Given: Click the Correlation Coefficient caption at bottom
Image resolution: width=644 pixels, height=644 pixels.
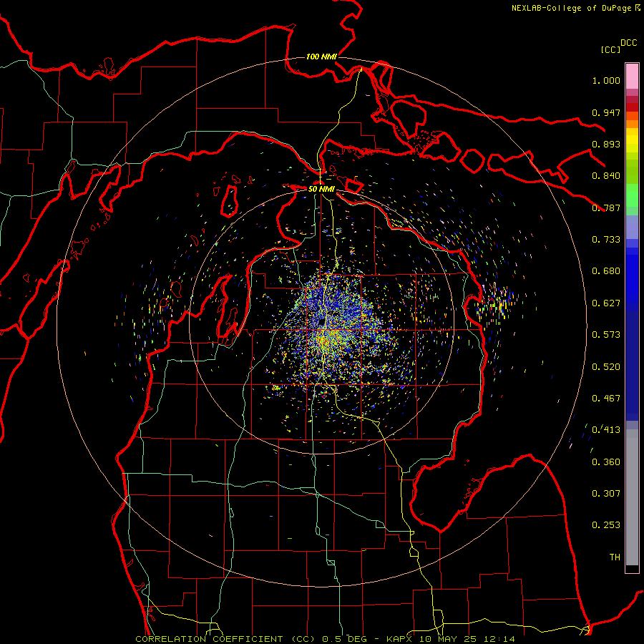Looking at the screenshot, I should click(x=325, y=639).
